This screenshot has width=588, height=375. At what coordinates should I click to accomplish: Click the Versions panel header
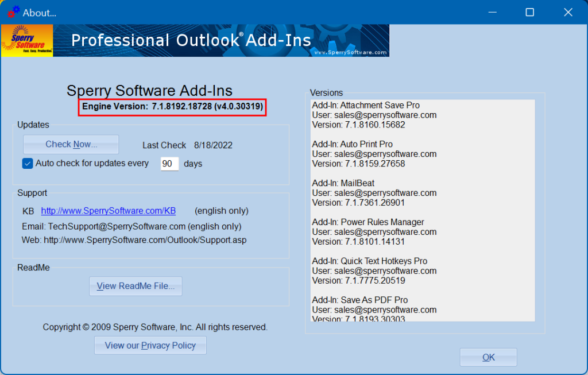tap(326, 92)
